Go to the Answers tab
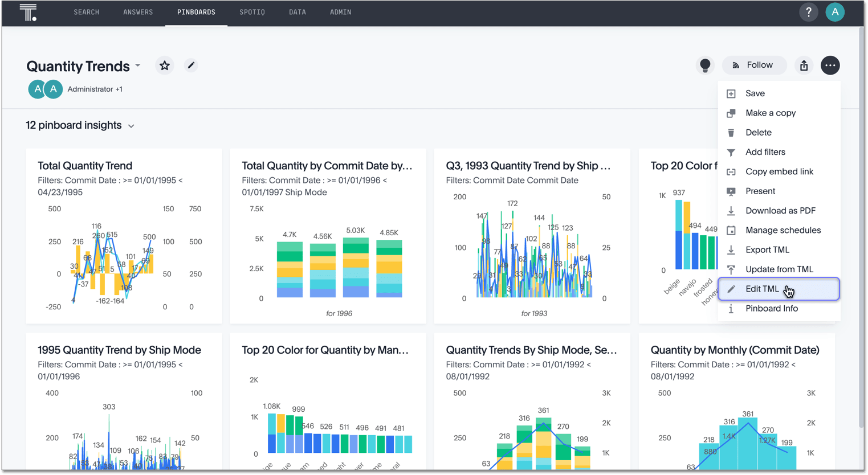868x475 pixels. (138, 12)
